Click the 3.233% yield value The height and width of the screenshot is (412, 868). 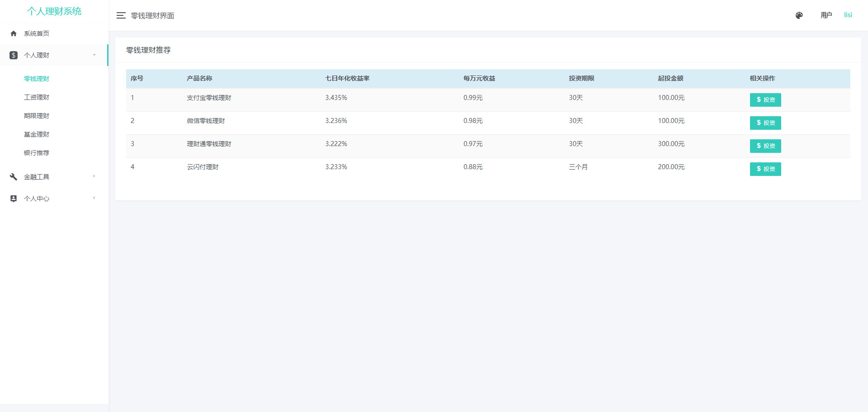click(336, 167)
